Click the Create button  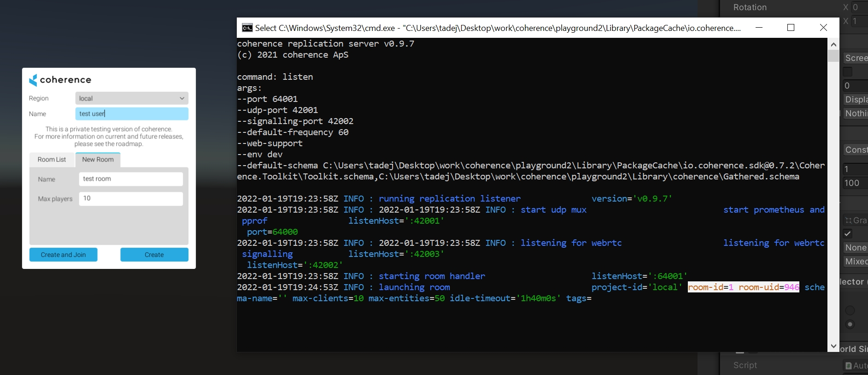click(x=154, y=255)
